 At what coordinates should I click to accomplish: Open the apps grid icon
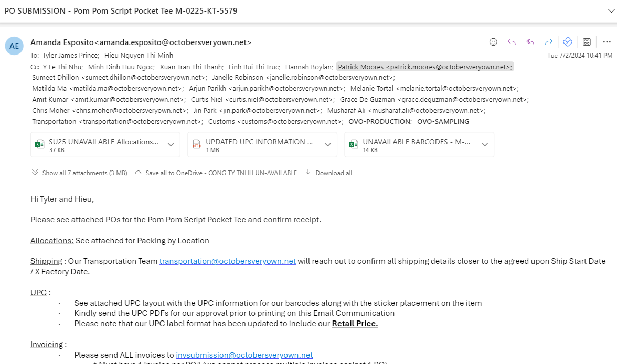click(x=587, y=42)
